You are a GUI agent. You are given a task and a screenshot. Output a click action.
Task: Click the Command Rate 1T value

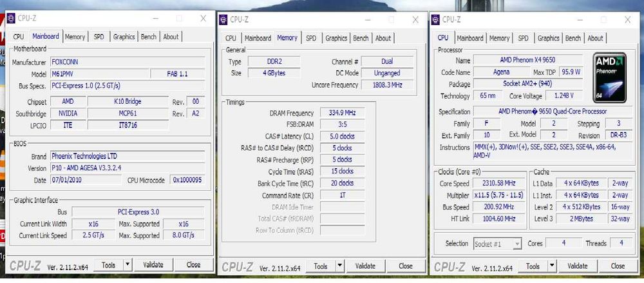pos(342,195)
